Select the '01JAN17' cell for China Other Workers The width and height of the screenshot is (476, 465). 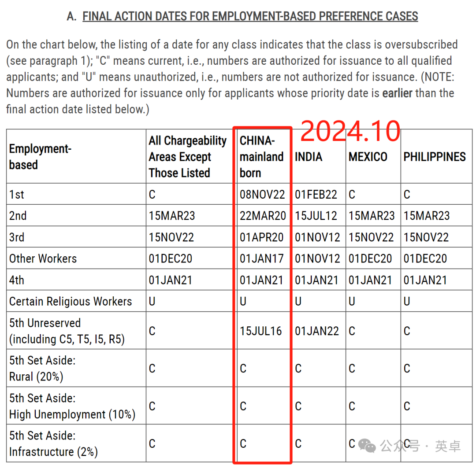tap(262, 258)
